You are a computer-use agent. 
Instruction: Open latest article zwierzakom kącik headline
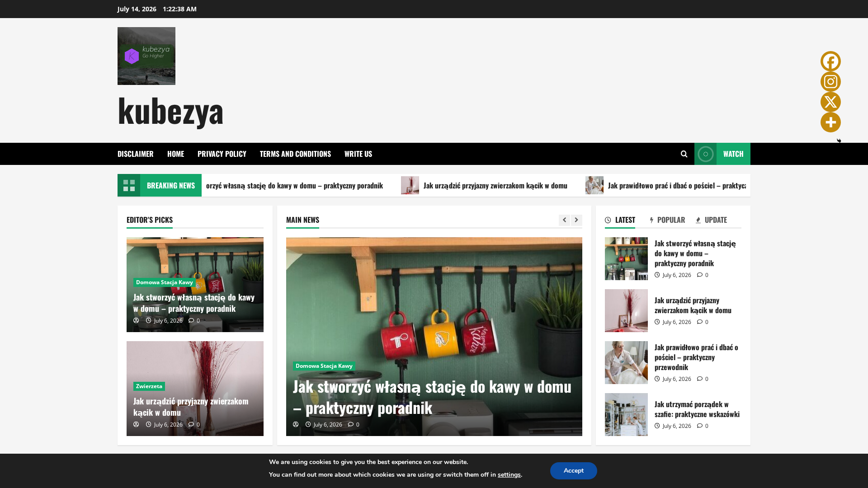(693, 305)
